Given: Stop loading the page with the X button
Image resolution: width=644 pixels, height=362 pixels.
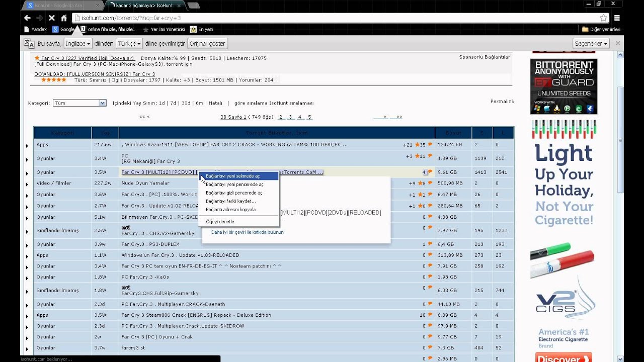Looking at the screenshot, I should point(51,18).
